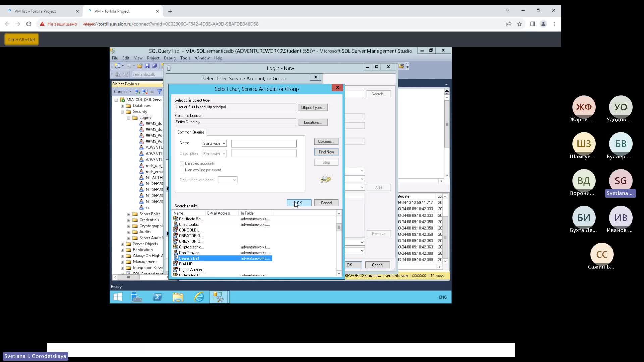Viewport: 644px width, 362px height.
Task: Click the browser back arrow
Action: [x=7, y=24]
